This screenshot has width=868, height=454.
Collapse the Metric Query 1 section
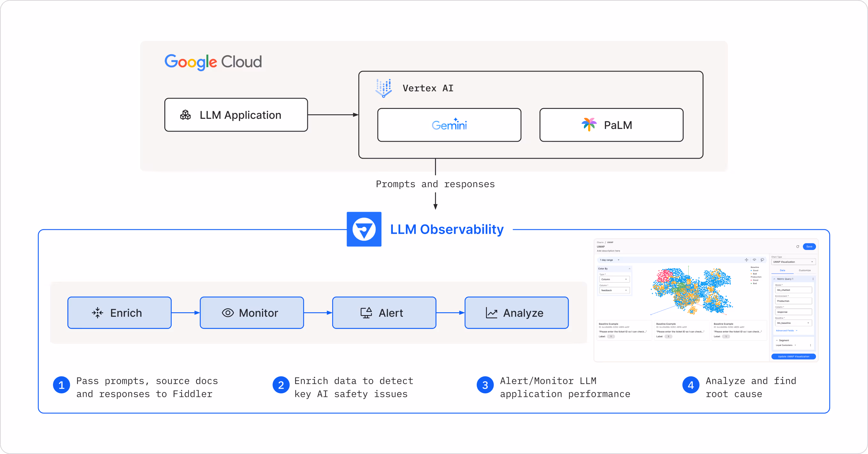pos(774,279)
